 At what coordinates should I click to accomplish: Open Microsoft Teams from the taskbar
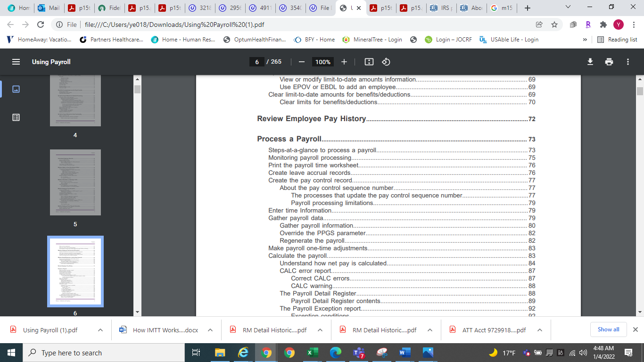click(x=359, y=353)
